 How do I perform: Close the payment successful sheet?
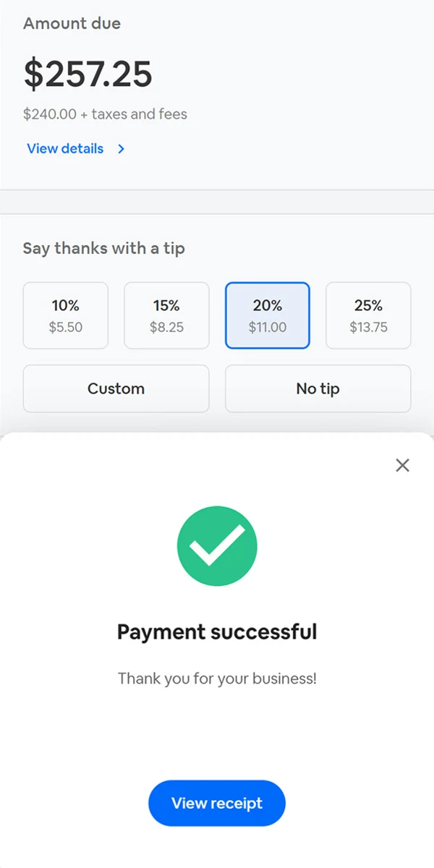402,465
